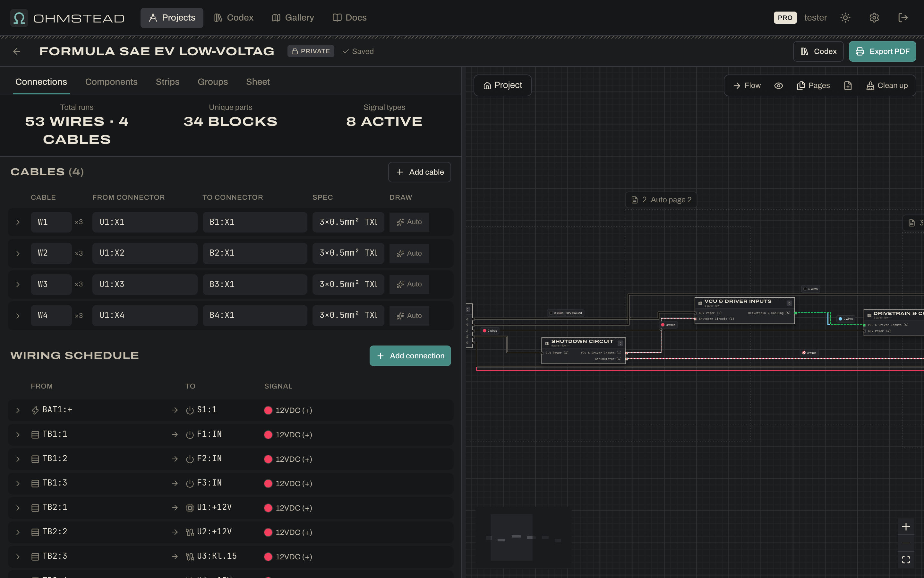Open the Pages toolbar item
Viewport: 924px width, 578px height.
tap(813, 86)
